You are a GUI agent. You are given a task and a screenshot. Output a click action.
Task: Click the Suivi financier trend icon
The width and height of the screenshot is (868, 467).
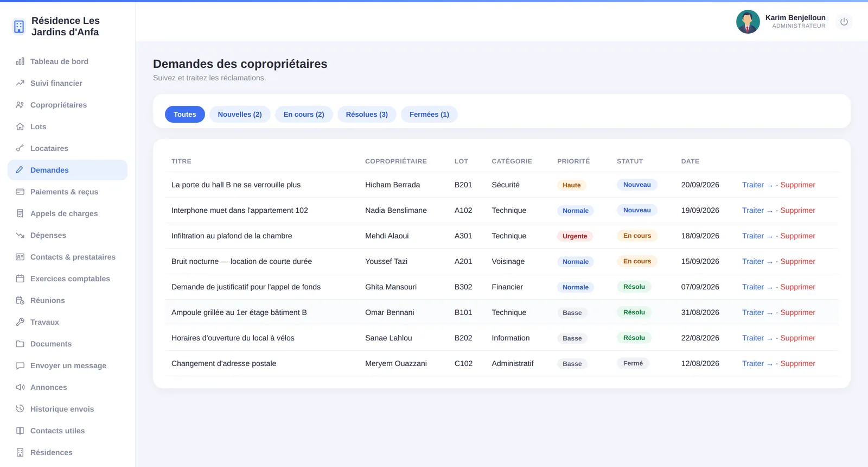point(20,83)
